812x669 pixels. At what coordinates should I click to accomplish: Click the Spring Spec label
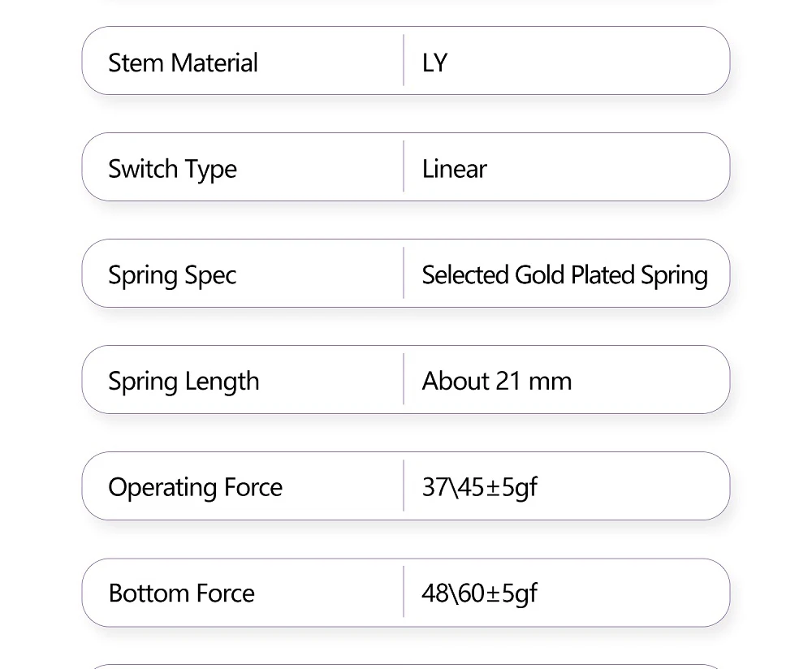pyautogui.click(x=172, y=275)
